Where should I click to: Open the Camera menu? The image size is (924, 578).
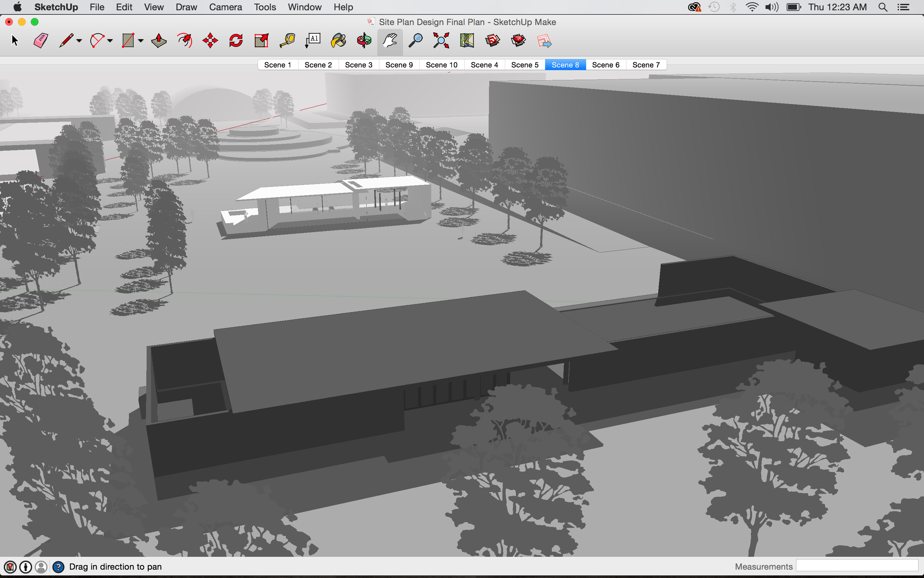coord(225,7)
